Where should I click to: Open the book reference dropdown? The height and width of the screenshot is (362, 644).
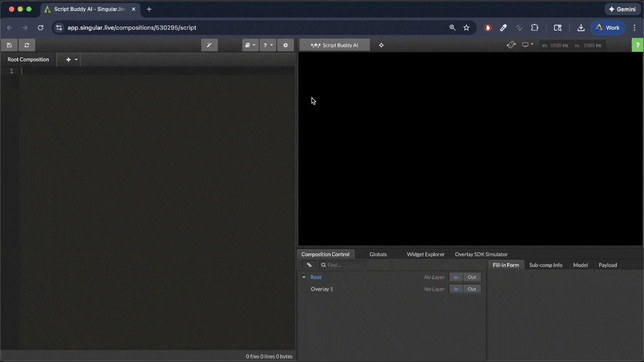tap(250, 45)
